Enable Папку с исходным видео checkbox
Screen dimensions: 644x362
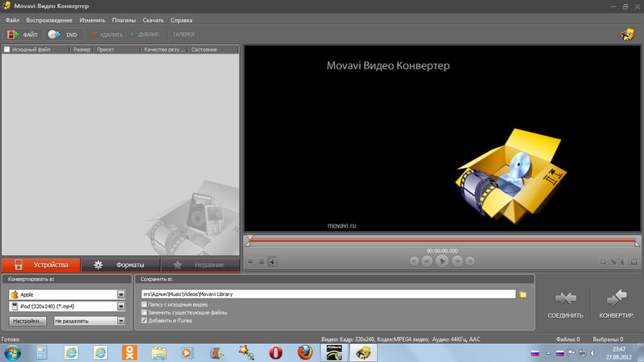point(144,304)
